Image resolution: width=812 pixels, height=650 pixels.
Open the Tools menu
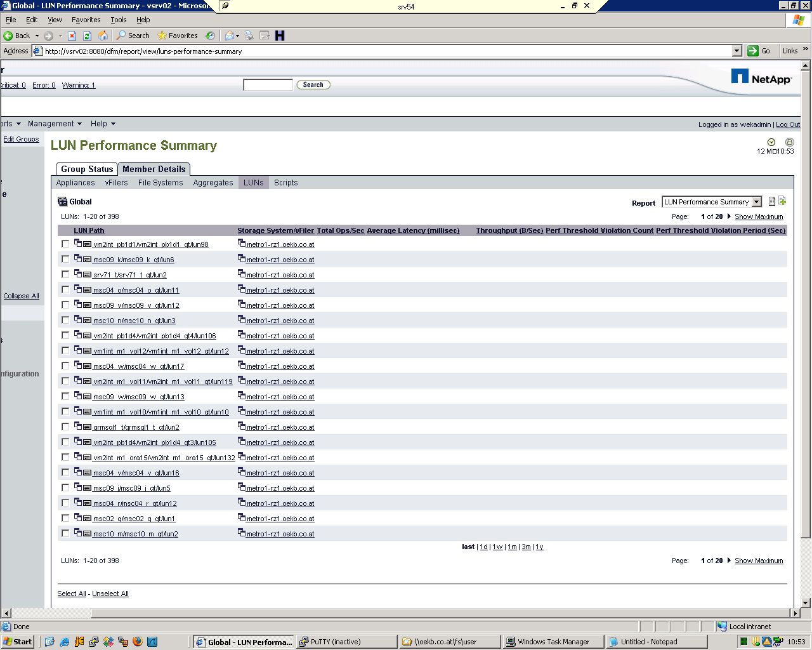[x=119, y=20]
